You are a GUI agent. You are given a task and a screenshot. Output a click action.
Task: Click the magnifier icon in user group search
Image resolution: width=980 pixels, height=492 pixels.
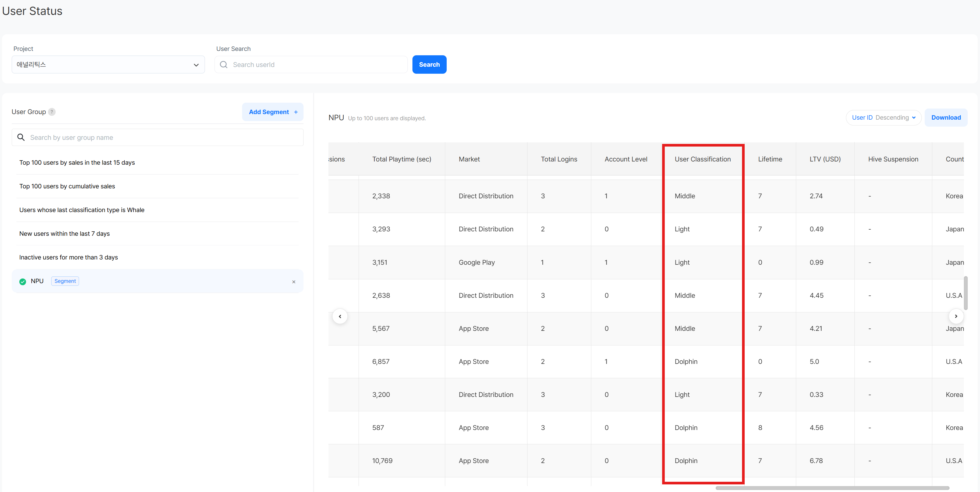(21, 137)
